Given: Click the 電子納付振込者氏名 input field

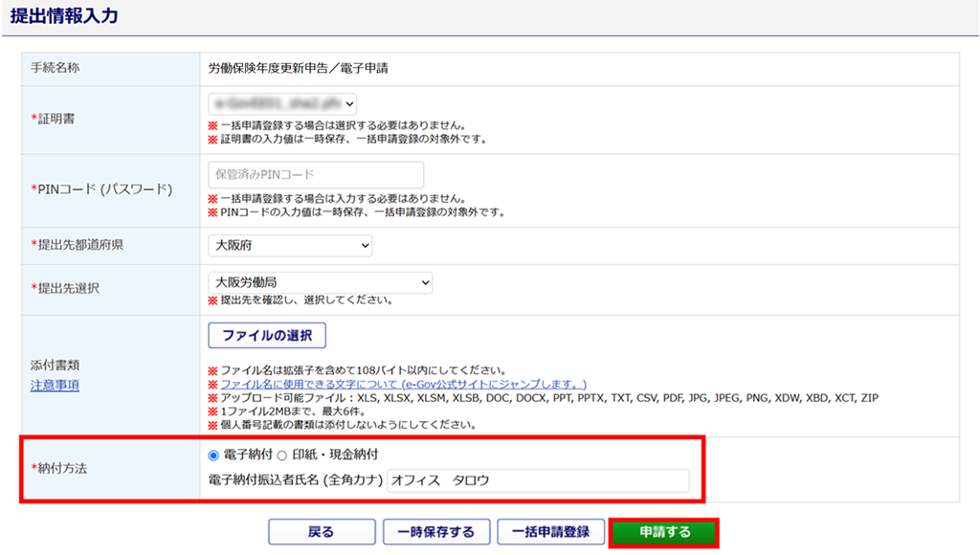Looking at the screenshot, I should [x=538, y=480].
